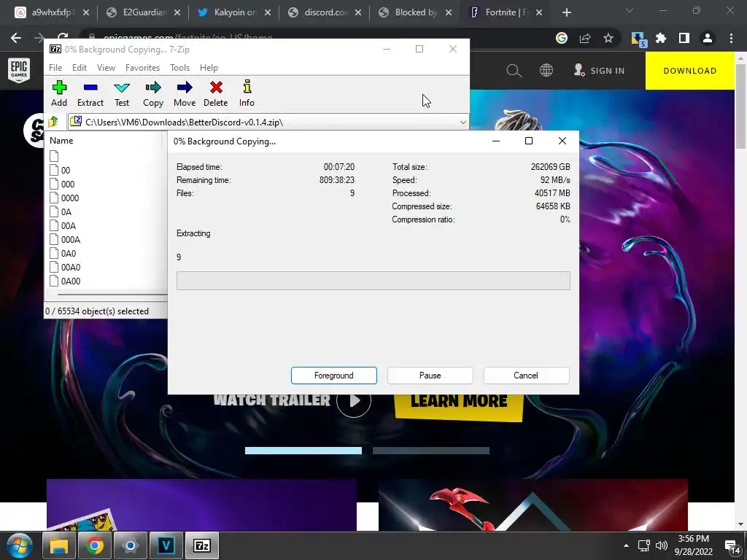Click SIGN IN on the Epic site
This screenshot has width=747, height=560.
click(600, 71)
